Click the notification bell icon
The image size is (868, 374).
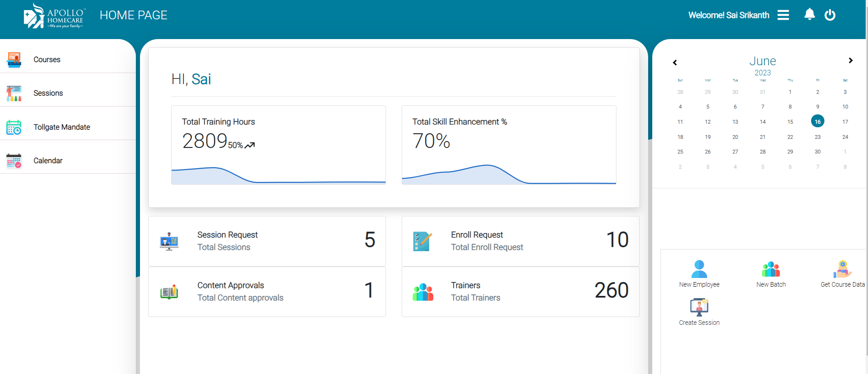click(x=809, y=15)
